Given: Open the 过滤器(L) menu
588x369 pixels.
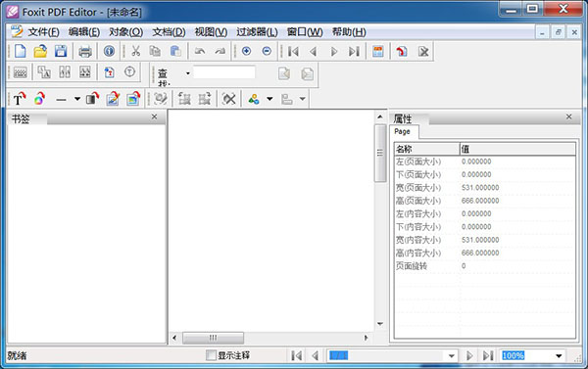Looking at the screenshot, I should 257,32.
